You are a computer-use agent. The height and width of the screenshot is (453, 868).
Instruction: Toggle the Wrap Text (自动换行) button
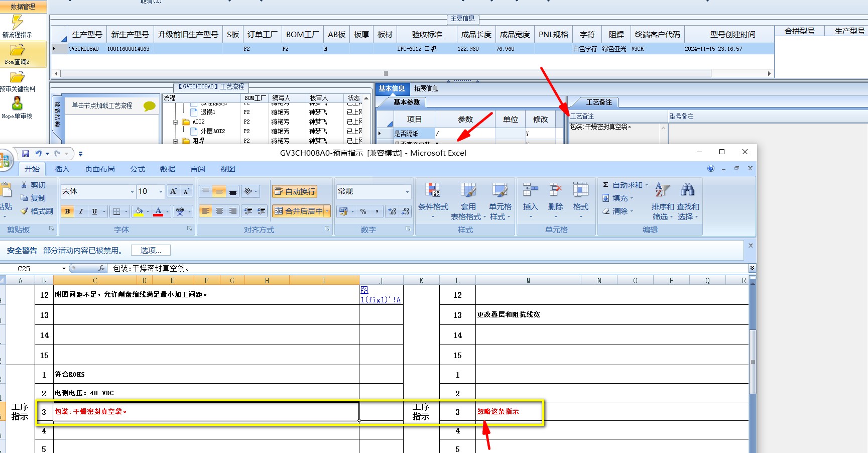[x=295, y=191]
